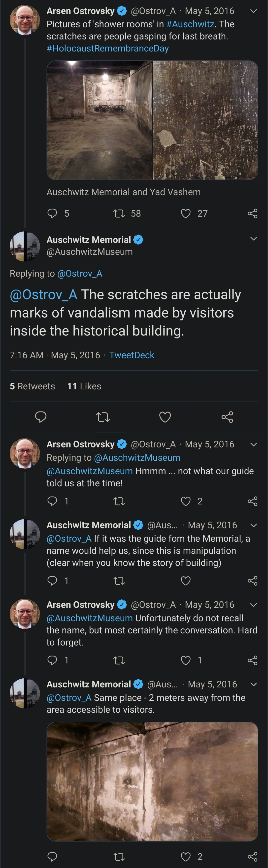This screenshot has width=268, height=868.
Task: Share the original shower rooms tweet
Action: click(x=253, y=213)
